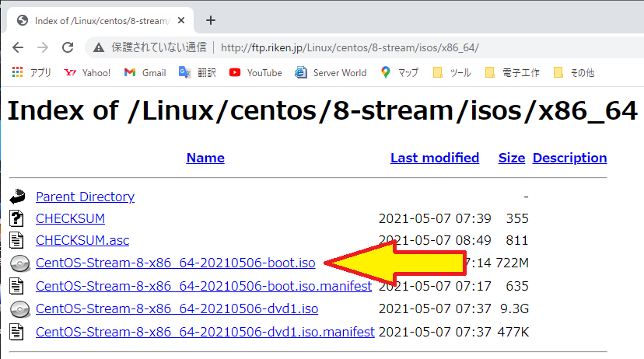Screen dimensions: 644x359
Task: Open the Parent Directory link
Action: click(x=85, y=197)
